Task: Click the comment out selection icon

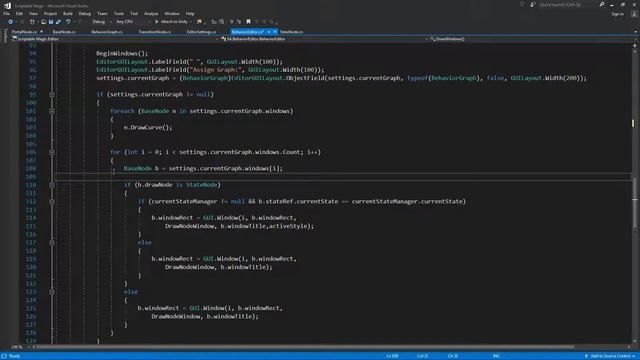Action: click(231, 22)
